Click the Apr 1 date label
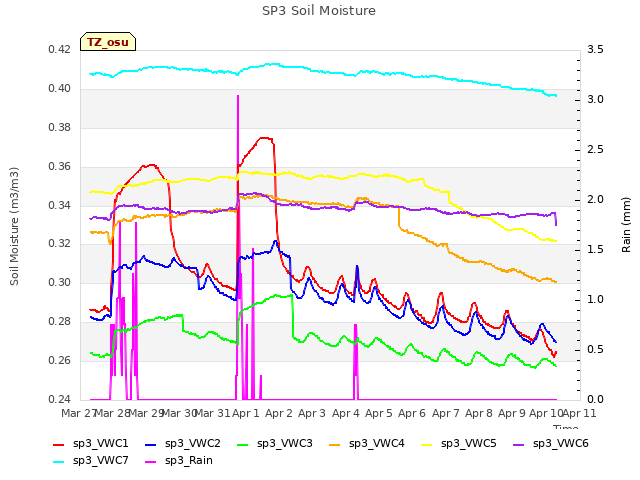This screenshot has height=480, width=640. [246, 413]
